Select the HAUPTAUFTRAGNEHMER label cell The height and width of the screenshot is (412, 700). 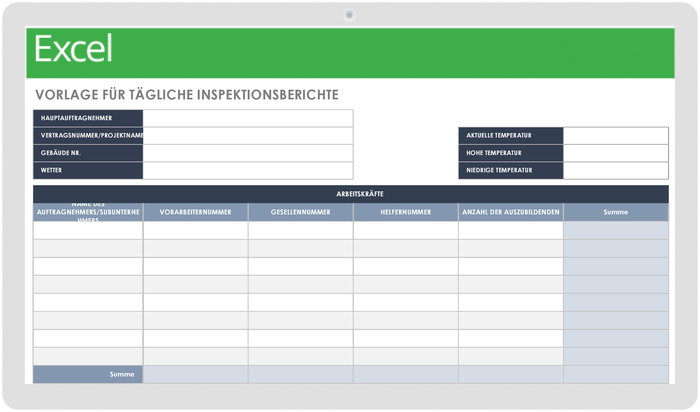click(x=88, y=118)
